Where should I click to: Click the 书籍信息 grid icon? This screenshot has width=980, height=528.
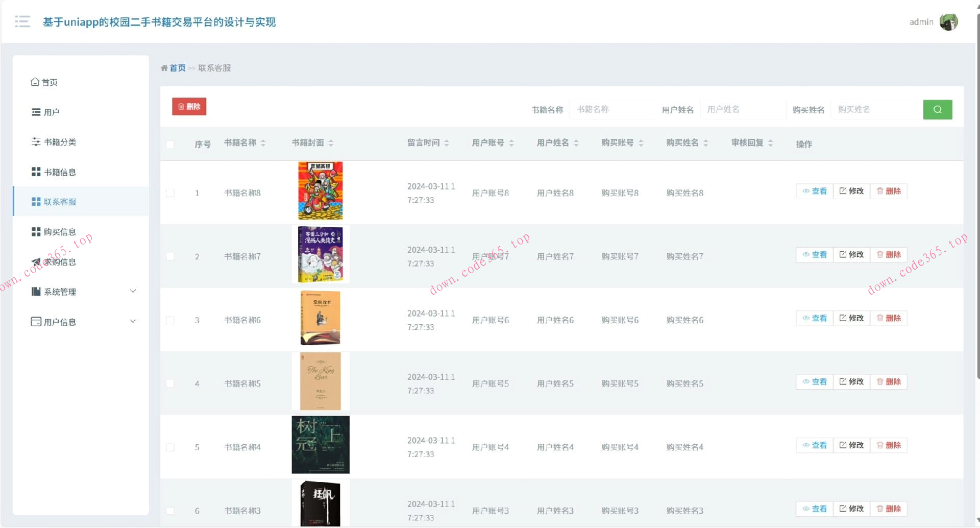point(35,172)
